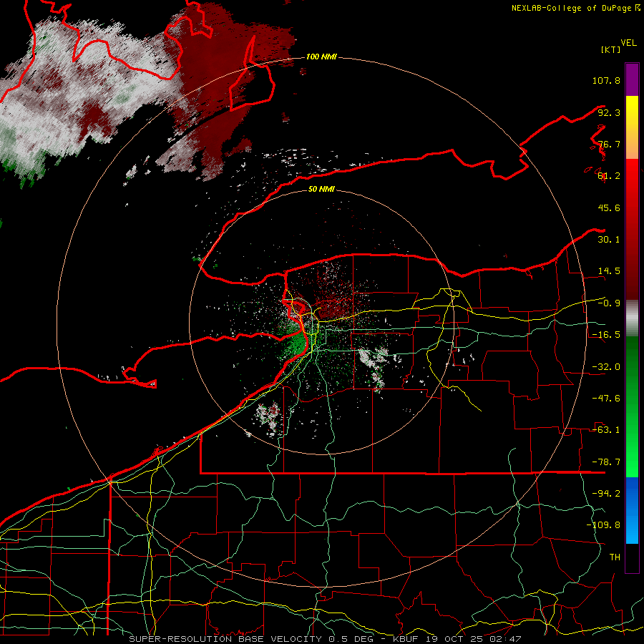Click the 92.3 value on velocity scale

coord(609,112)
